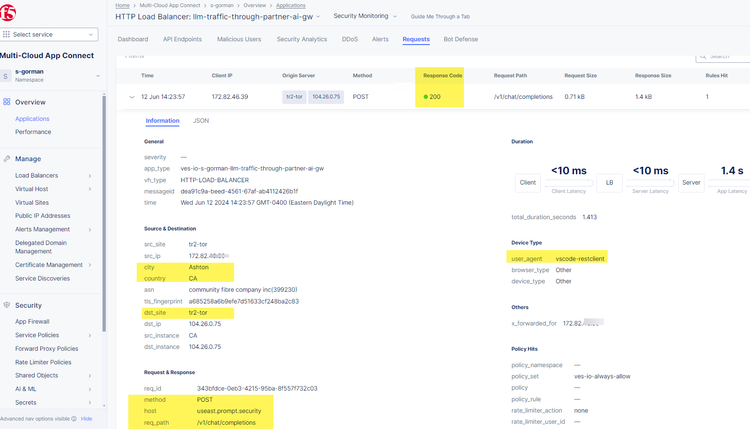This screenshot has height=429, width=750.
Task: Click the Security shield icon
Action: [7, 305]
